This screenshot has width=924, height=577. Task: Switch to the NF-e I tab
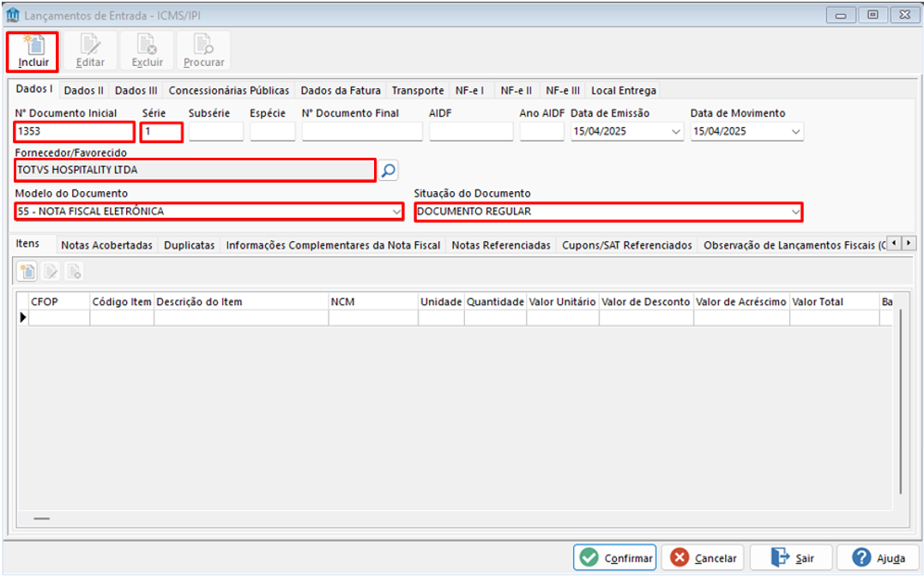(469, 91)
